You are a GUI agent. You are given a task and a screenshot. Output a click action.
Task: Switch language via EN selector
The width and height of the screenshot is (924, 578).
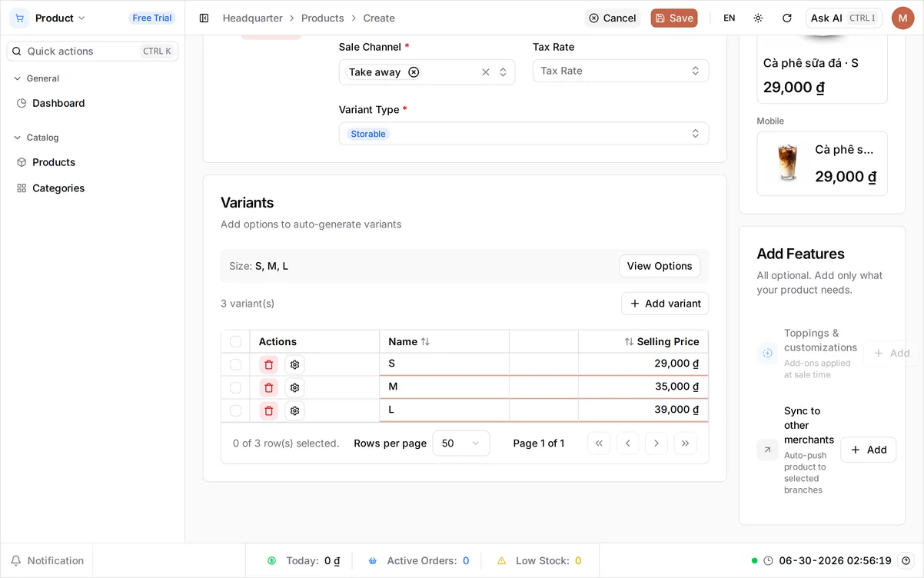730,18
